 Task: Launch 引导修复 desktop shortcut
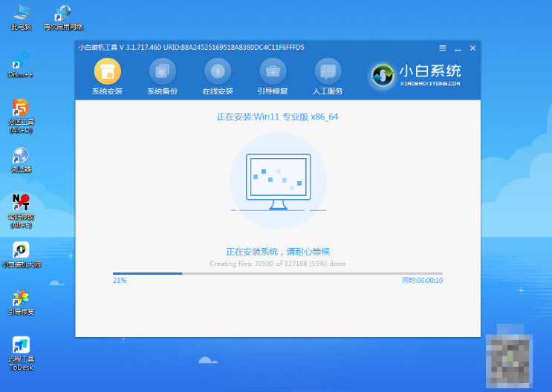21,301
